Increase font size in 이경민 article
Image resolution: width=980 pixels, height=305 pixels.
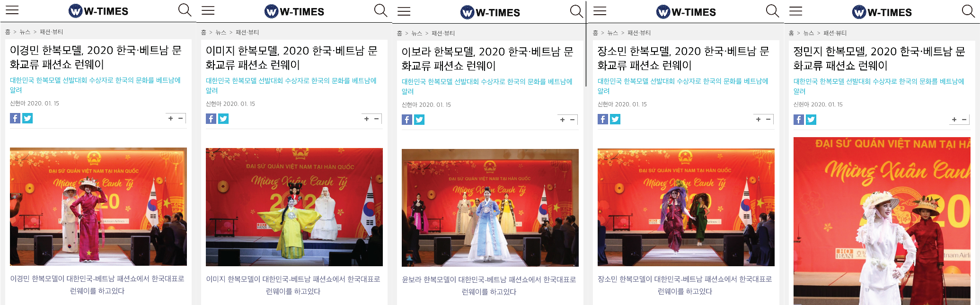point(170,118)
